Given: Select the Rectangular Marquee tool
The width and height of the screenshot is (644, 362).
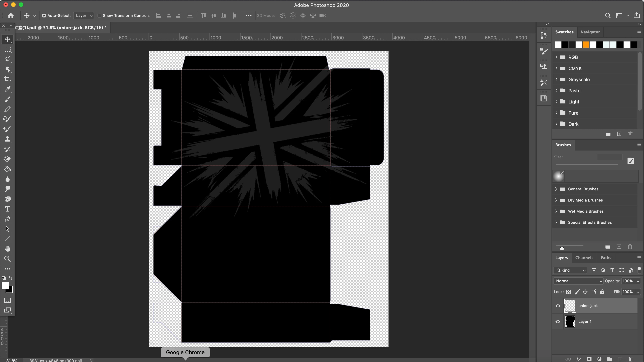Looking at the screenshot, I should tap(7, 49).
